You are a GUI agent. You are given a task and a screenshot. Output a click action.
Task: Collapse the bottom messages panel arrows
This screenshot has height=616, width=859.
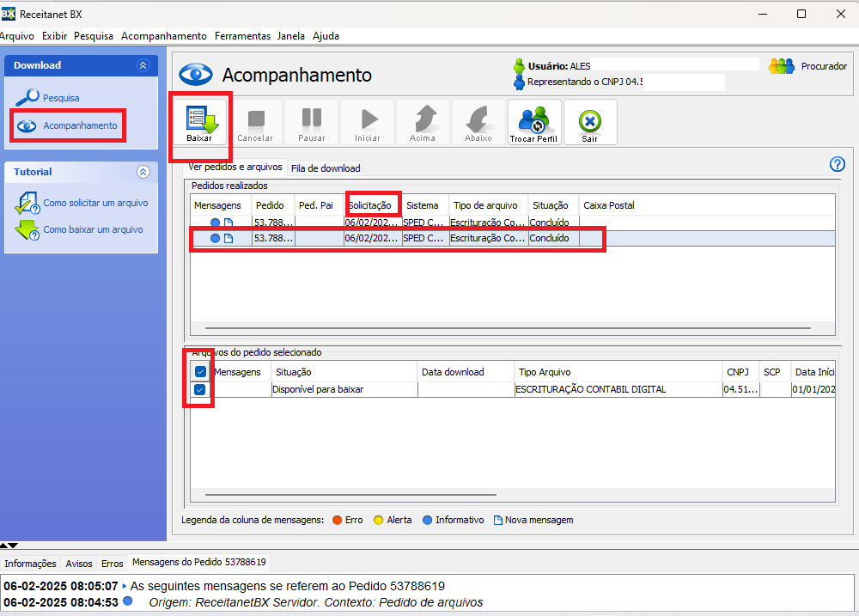[x=9, y=546]
